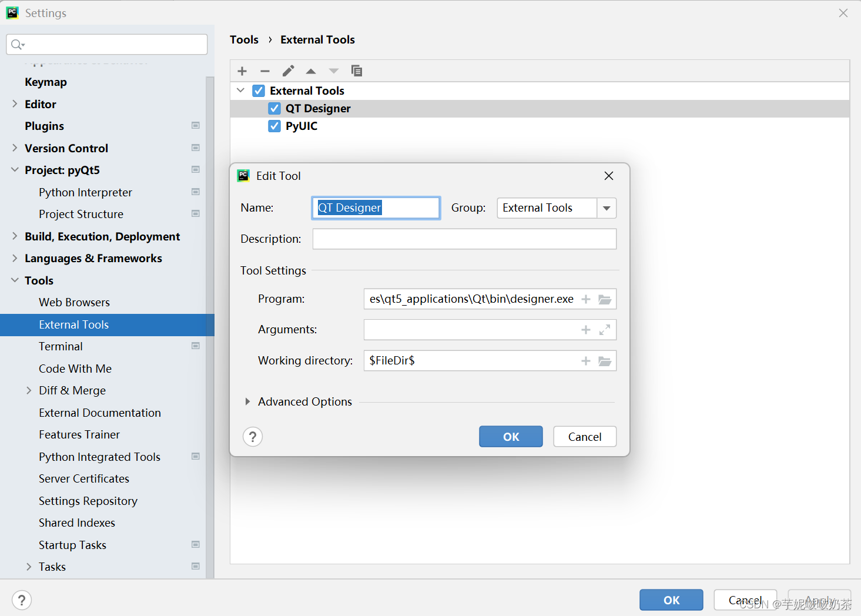This screenshot has height=616, width=861.
Task: Expand Arguments field with expand icon
Action: (605, 330)
